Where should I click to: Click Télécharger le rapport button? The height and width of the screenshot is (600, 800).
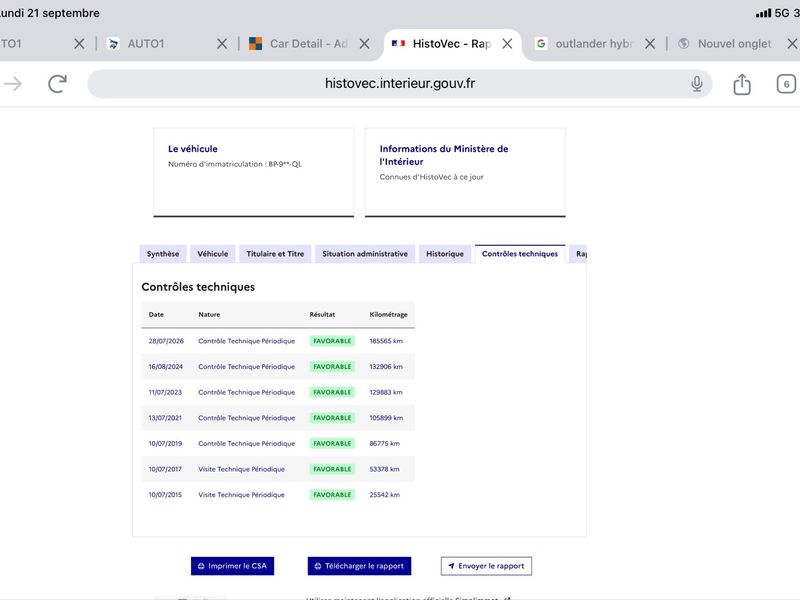(x=359, y=566)
